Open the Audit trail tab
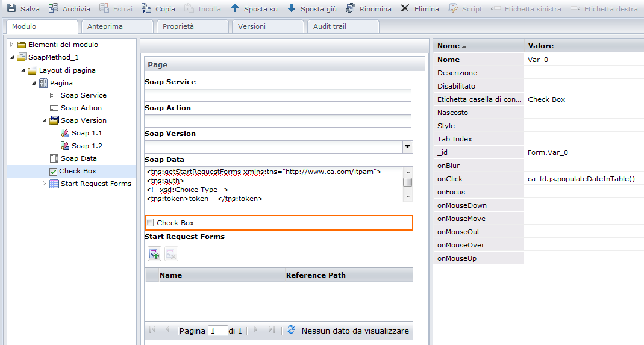This screenshot has width=644, height=345. tap(343, 26)
